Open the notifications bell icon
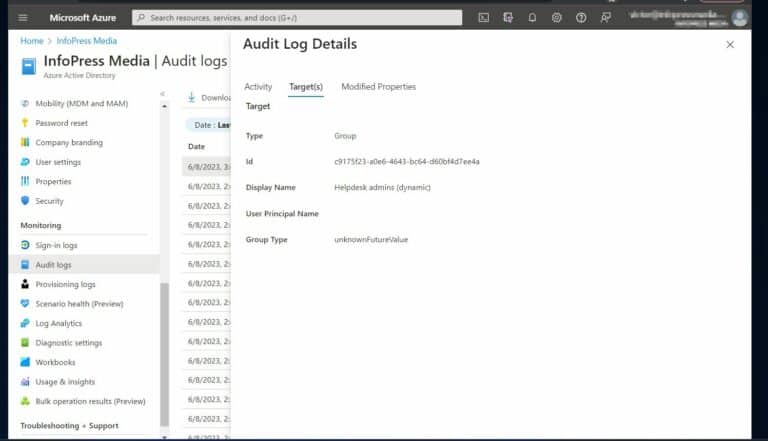 (532, 18)
